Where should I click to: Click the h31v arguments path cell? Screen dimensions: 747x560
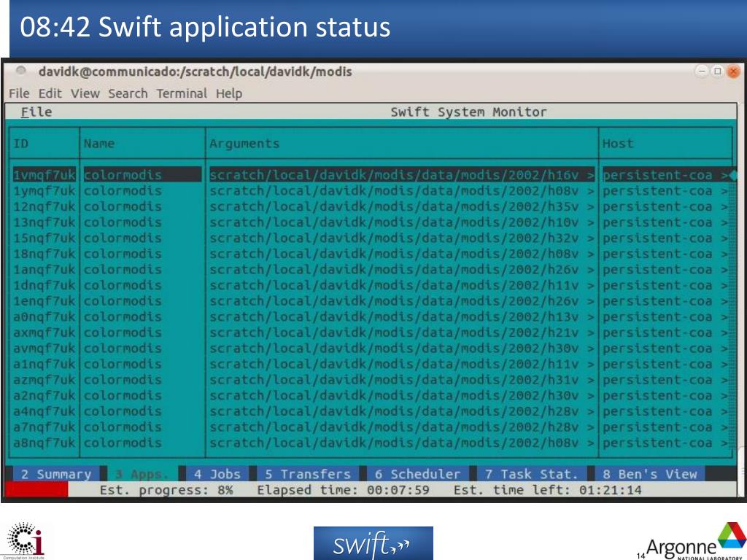pos(402,379)
